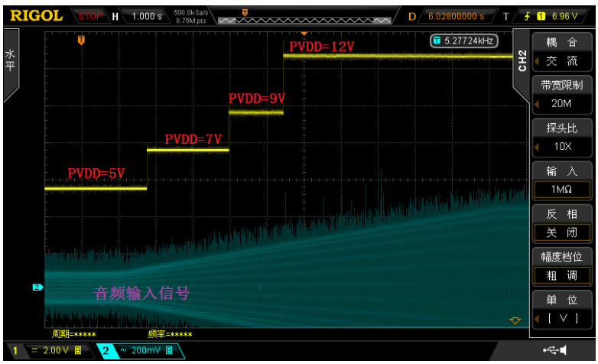Click the 单位 unit menu label
Screen dimensions: 598x364
pos(562,300)
